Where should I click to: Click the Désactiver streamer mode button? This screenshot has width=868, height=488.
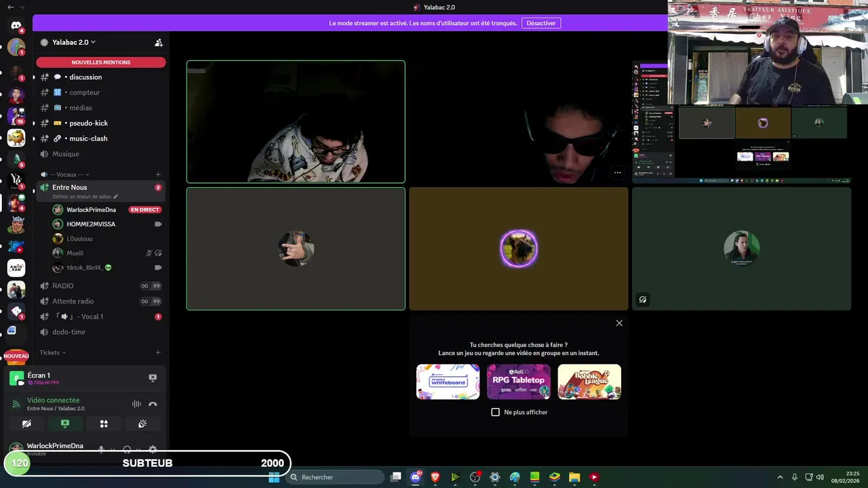click(541, 23)
